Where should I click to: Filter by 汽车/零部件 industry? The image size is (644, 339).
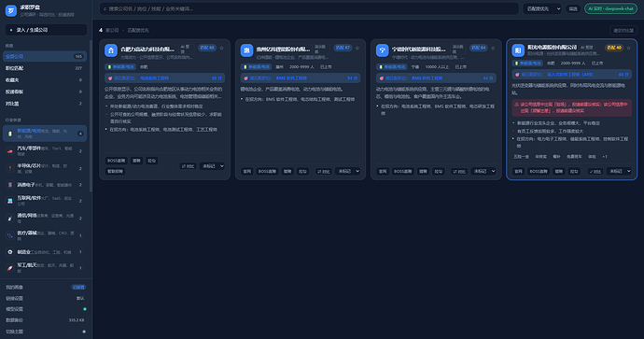point(45,150)
